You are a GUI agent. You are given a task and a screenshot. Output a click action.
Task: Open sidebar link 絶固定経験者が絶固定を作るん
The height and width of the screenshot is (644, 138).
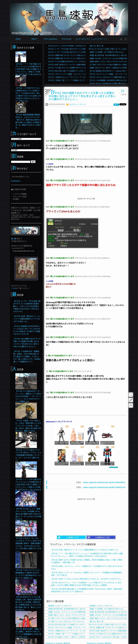click(x=28, y=121)
